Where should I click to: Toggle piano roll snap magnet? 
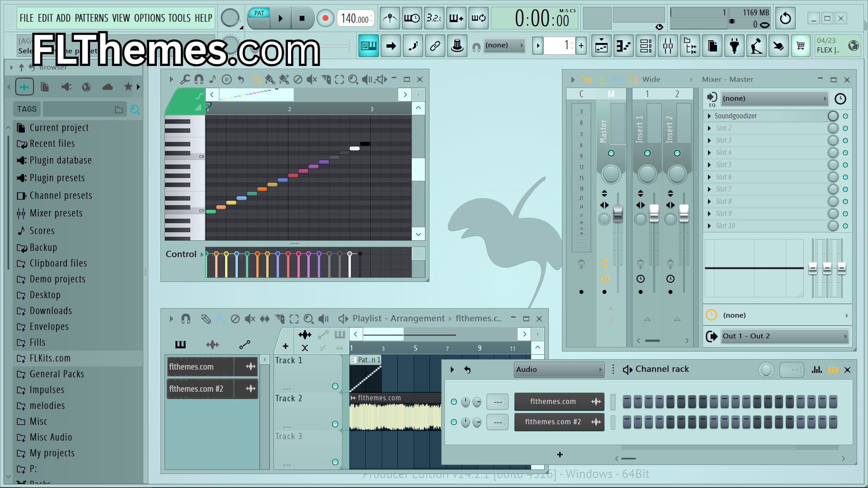pos(198,80)
